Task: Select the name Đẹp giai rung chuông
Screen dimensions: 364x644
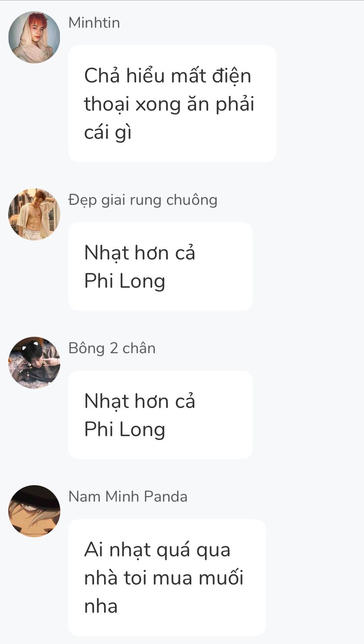Action: pos(143,200)
